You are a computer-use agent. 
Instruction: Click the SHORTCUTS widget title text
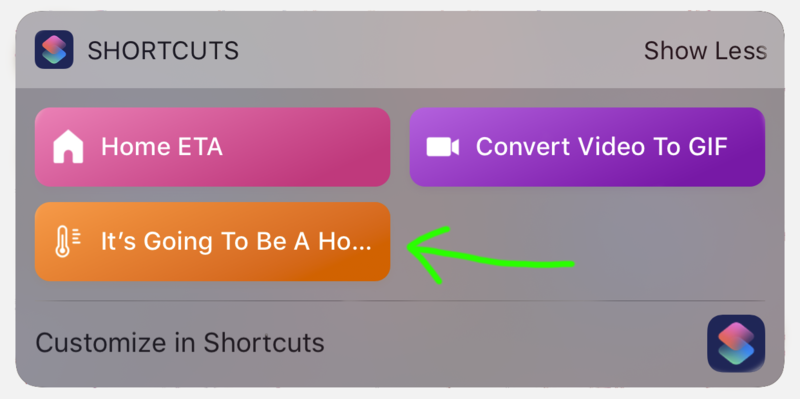click(x=163, y=51)
